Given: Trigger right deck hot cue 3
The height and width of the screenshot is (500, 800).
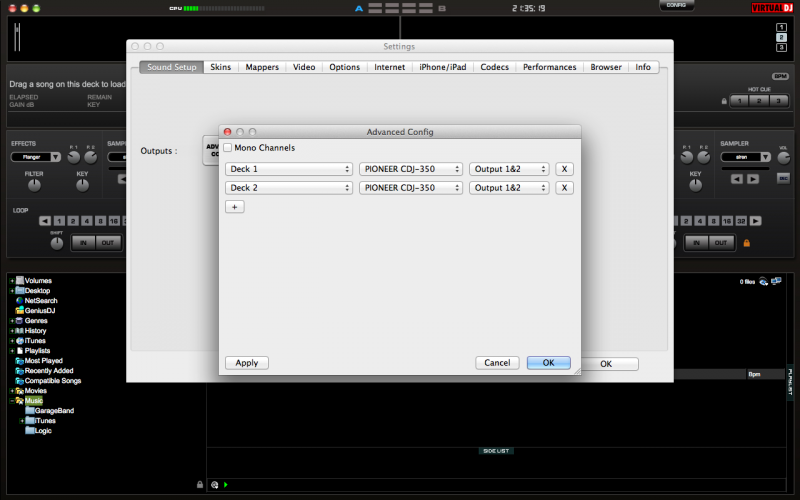Looking at the screenshot, I should click(x=778, y=101).
